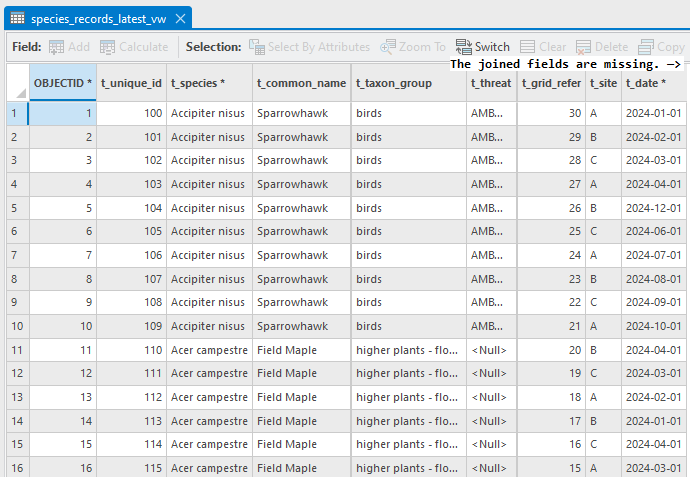Viewport: 690px width, 477px height.
Task: Click the t_date column header
Action: pyautogui.click(x=641, y=83)
